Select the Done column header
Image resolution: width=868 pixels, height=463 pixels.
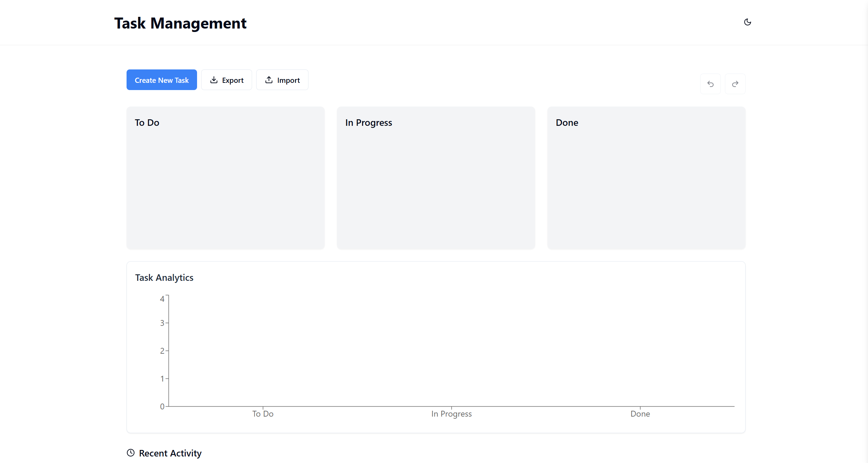566,122
